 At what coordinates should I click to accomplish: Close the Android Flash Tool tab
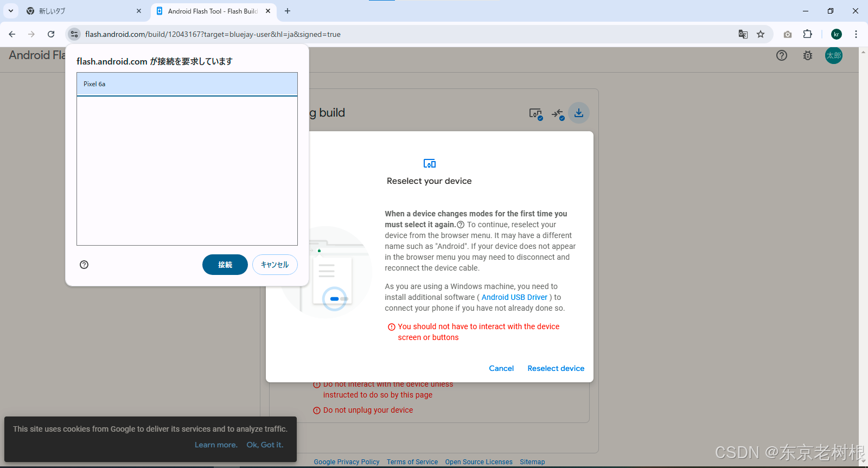tap(268, 11)
